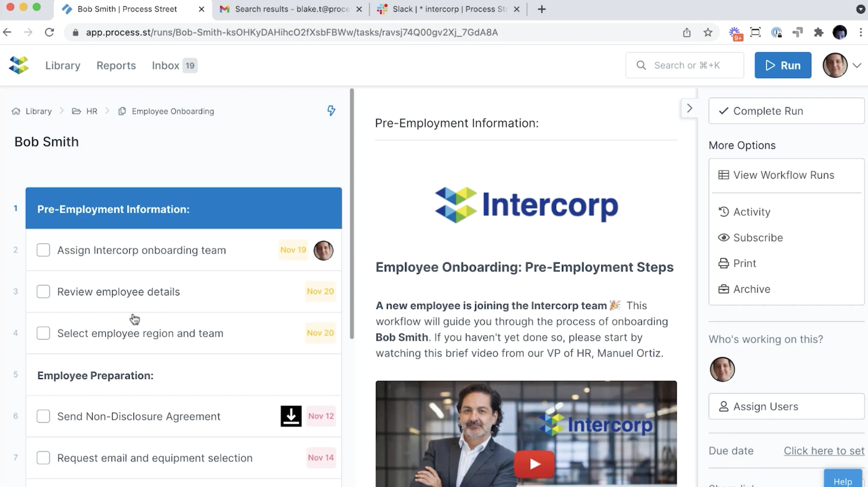Open the Inbox nav item
Image resolution: width=868 pixels, height=487 pixels.
(174, 65)
